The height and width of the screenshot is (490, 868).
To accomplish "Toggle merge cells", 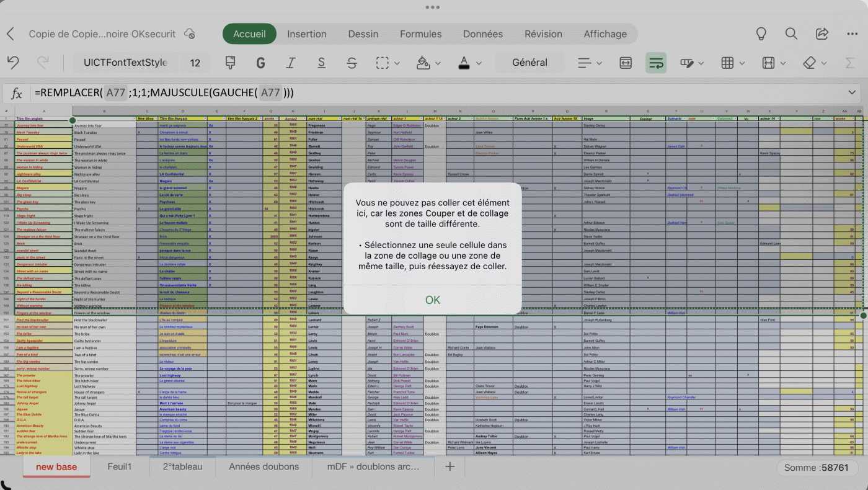I will (x=626, y=63).
